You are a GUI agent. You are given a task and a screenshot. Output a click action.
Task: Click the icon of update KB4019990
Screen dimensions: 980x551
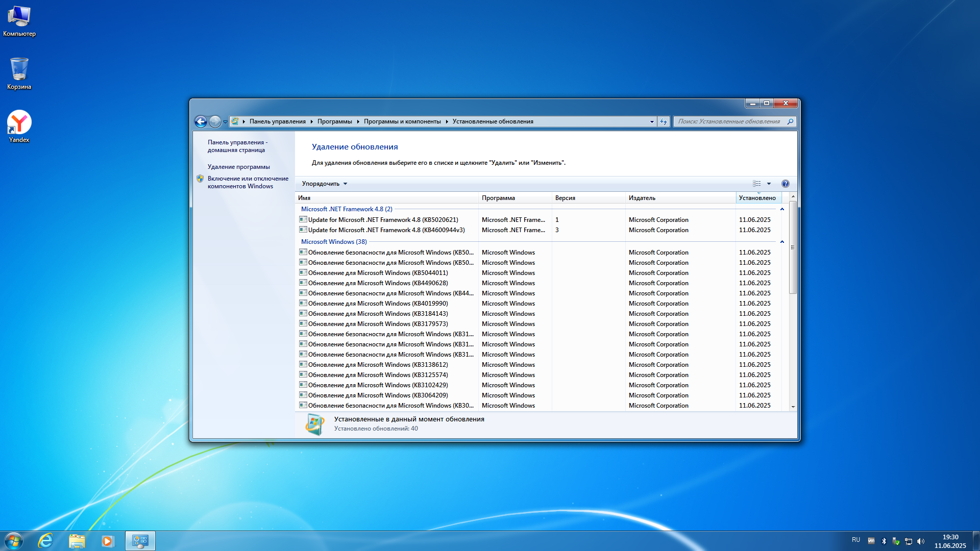(x=303, y=303)
